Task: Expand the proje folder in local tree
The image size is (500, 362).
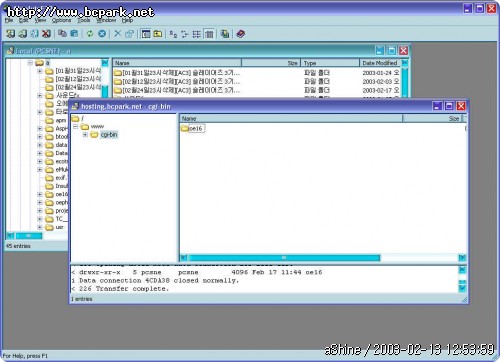Action: coord(40,211)
